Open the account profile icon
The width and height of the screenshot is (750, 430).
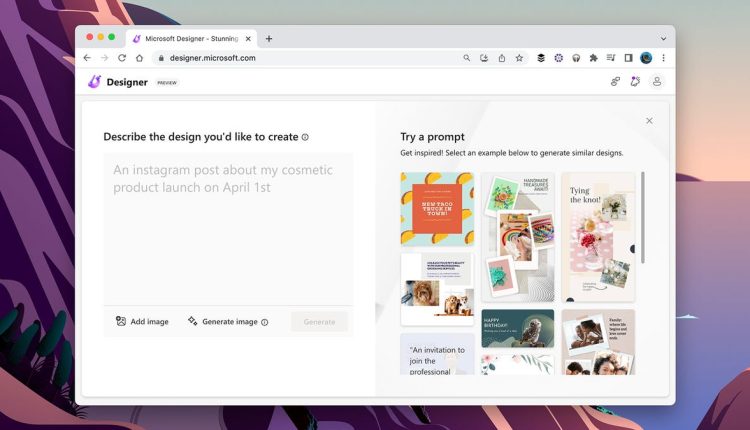click(x=657, y=82)
